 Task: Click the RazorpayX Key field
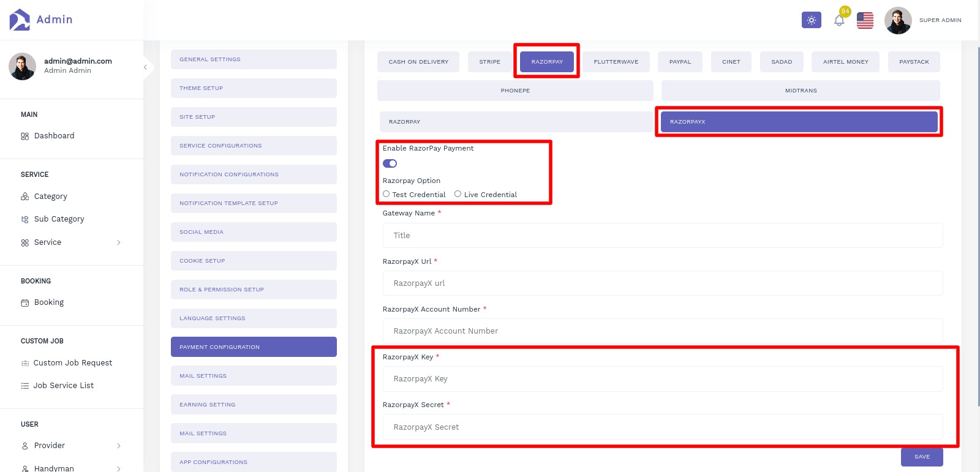pos(663,379)
